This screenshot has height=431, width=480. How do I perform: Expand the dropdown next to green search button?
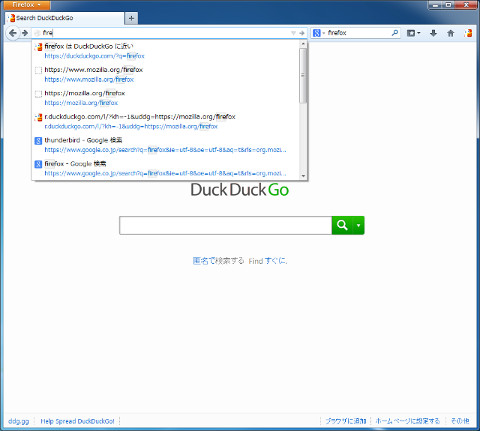359,225
